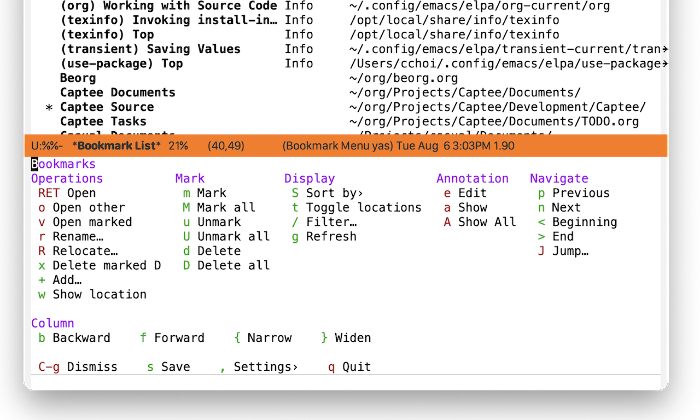
Task: Jump to Beginning of list
Action: point(577,222)
